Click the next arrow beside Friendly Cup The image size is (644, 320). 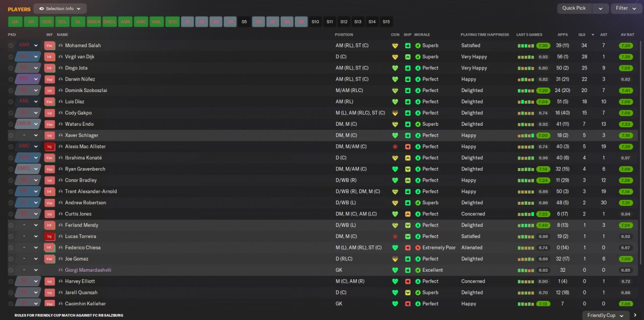click(x=635, y=315)
